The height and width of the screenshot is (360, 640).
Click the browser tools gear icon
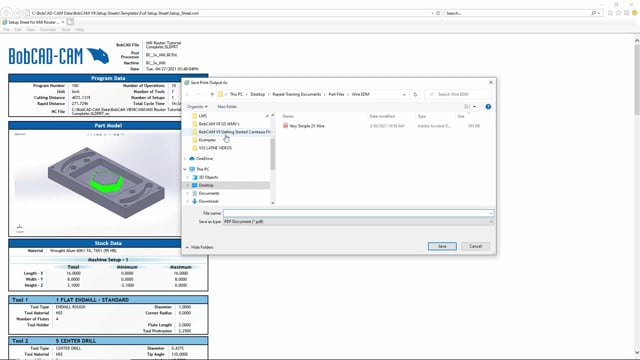(x=627, y=13)
